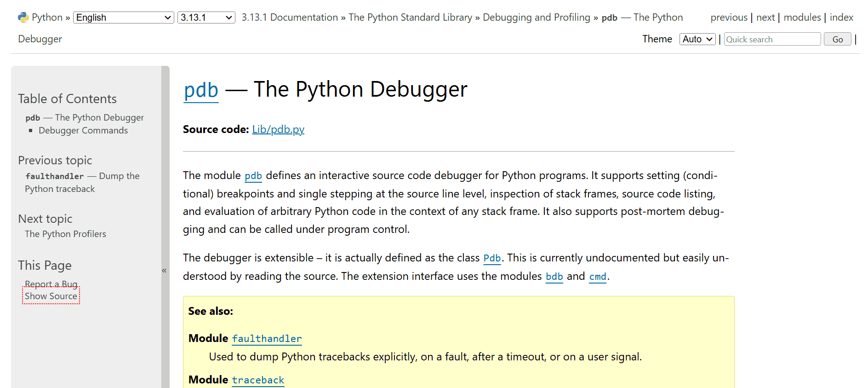Open the cmd module link
Image resolution: width=868 pixels, height=388 pixels.
597,277
